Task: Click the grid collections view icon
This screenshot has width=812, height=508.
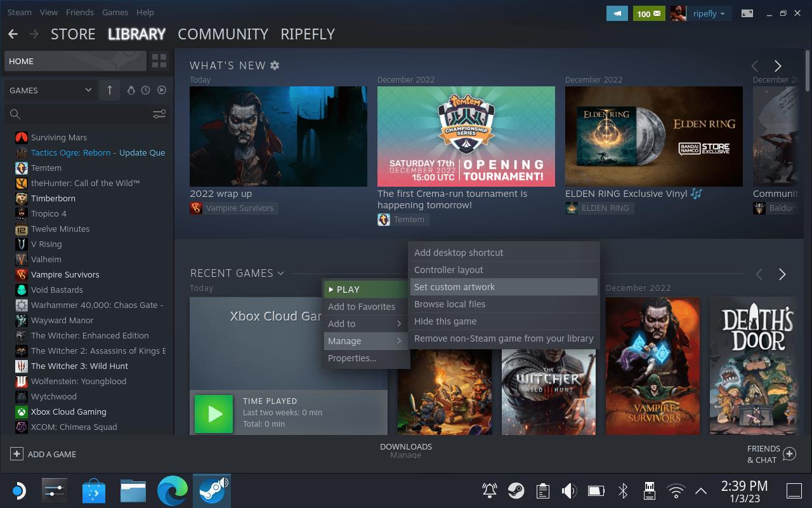Action: (x=159, y=61)
